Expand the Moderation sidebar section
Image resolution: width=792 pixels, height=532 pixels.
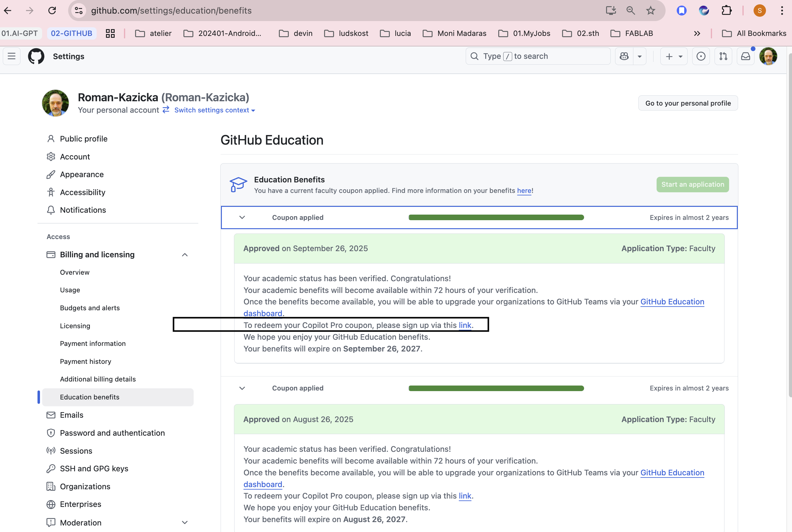tap(185, 522)
